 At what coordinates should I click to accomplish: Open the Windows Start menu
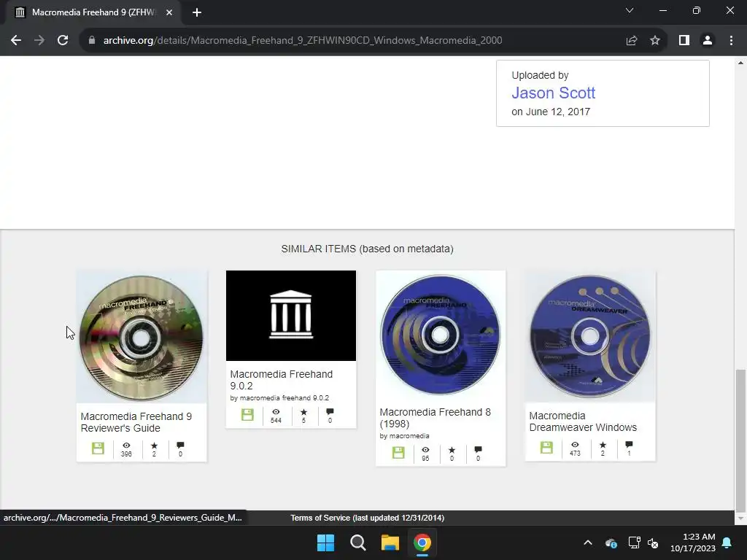(326, 542)
